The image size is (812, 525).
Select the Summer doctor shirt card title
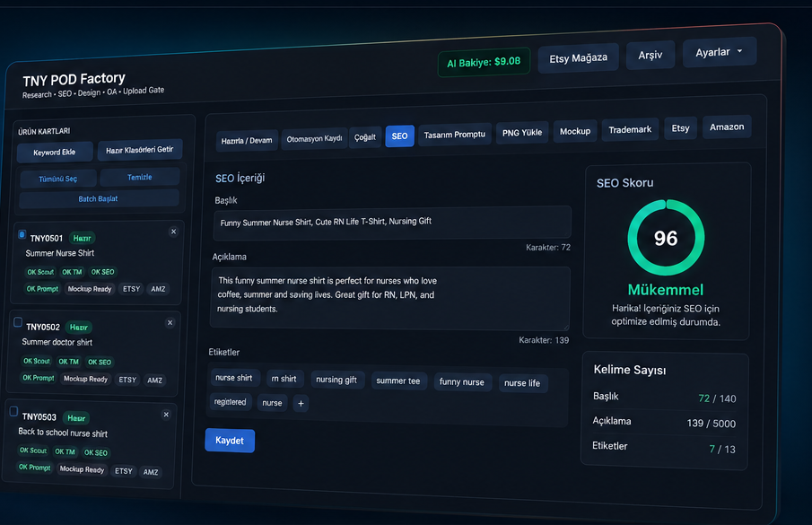pos(57,342)
